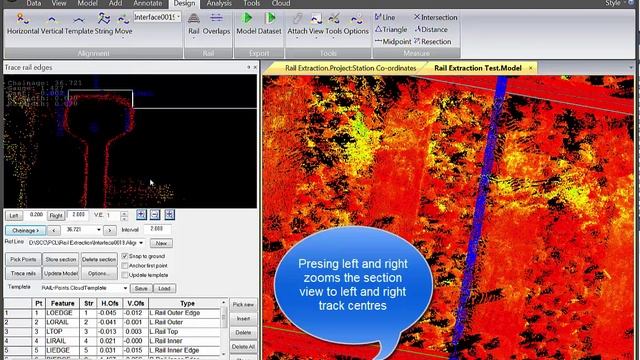Open the Data menu
Screen dimensions: 640x360
coord(33,3)
